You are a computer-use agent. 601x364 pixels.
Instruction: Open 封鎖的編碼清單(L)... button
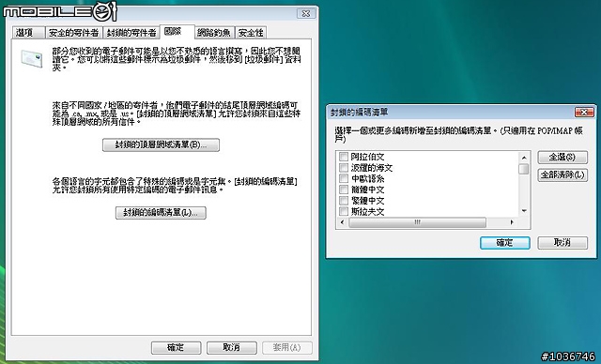pos(161,213)
